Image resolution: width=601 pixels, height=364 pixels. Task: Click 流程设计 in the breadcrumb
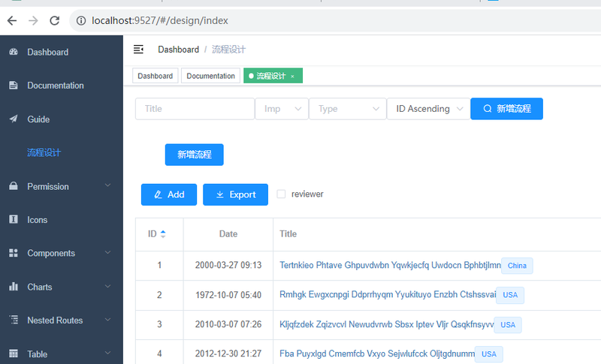click(229, 50)
